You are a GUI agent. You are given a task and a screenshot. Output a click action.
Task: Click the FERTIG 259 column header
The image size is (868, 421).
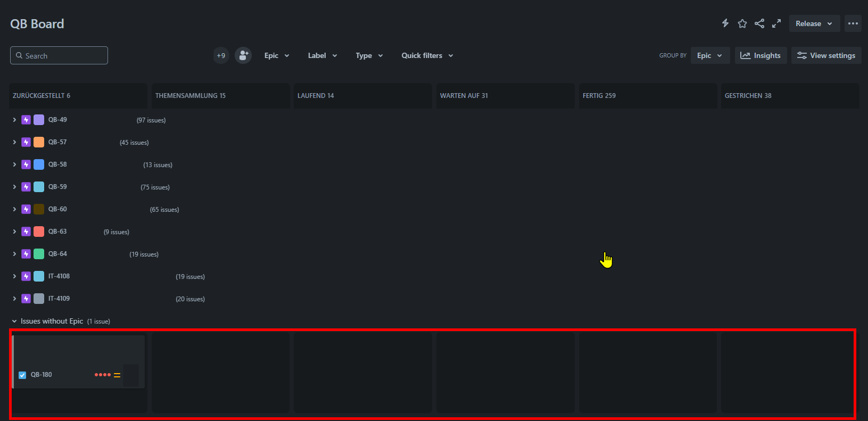tap(648, 96)
